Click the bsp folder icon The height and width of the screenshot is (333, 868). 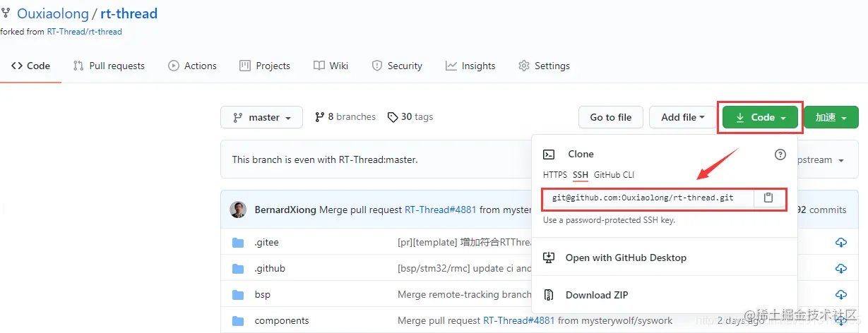point(238,294)
